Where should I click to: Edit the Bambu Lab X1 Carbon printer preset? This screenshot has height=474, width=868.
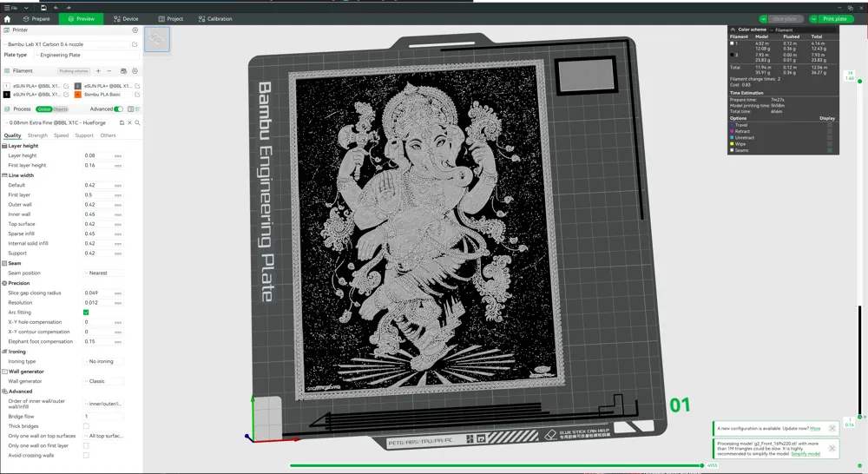(135, 44)
